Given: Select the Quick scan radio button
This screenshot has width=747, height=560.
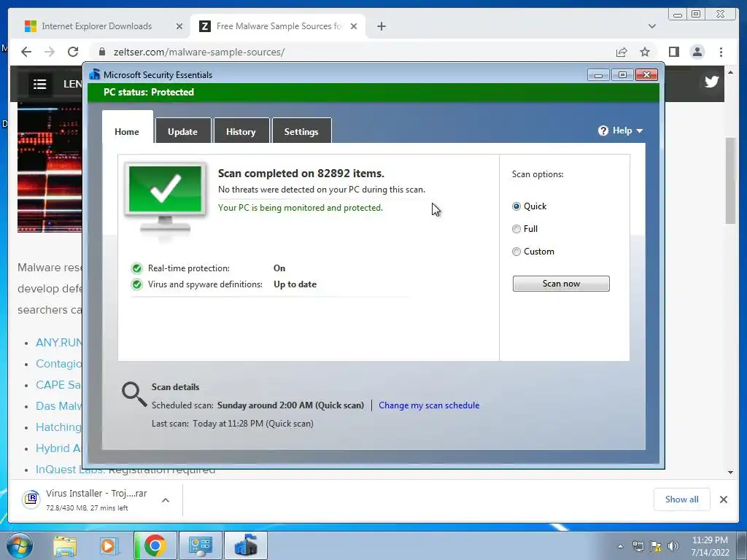Looking at the screenshot, I should point(516,206).
